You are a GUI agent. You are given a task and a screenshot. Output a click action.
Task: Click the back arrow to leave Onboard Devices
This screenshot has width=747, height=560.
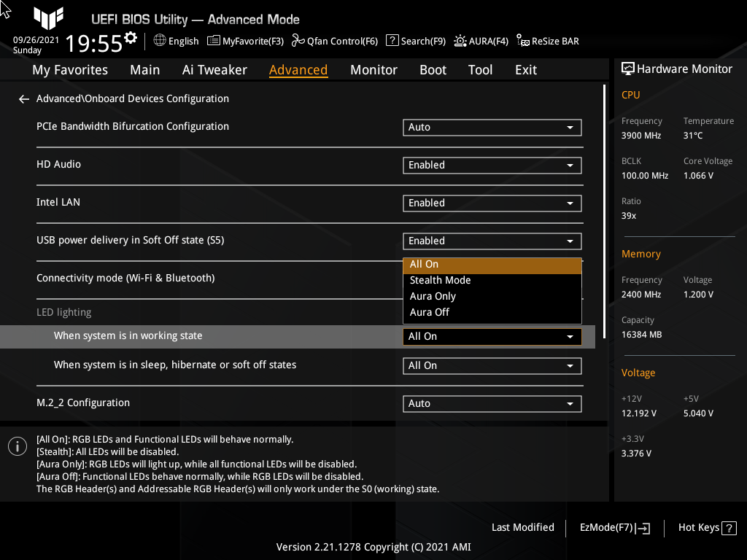pos(23,98)
